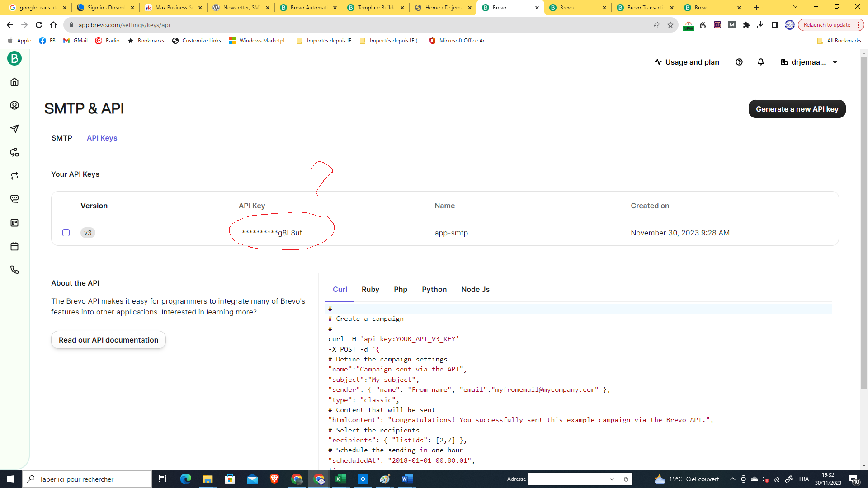868x488 pixels.
Task: Open the Brevo home sidebar icon
Action: coord(14,82)
